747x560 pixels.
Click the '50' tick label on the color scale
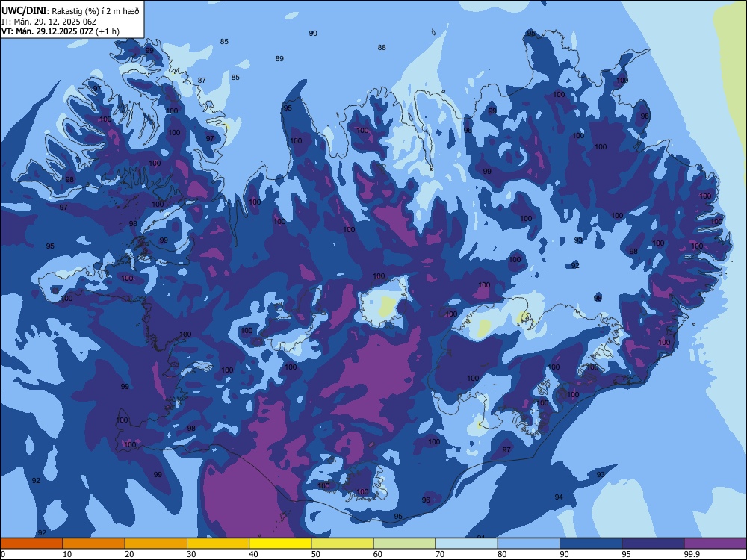316,554
